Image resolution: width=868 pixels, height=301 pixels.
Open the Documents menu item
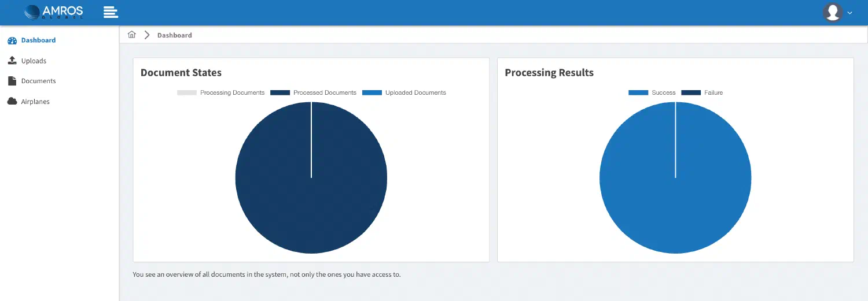[x=38, y=81]
